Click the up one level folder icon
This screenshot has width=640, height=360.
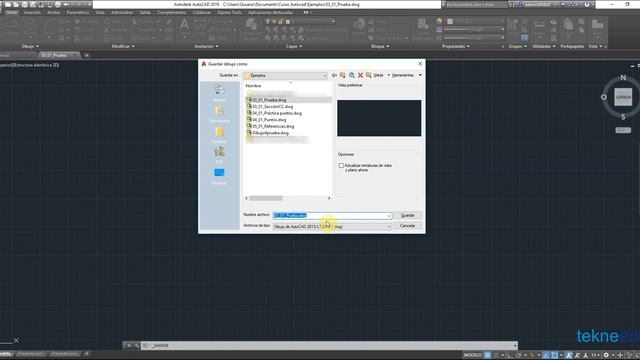click(x=342, y=75)
